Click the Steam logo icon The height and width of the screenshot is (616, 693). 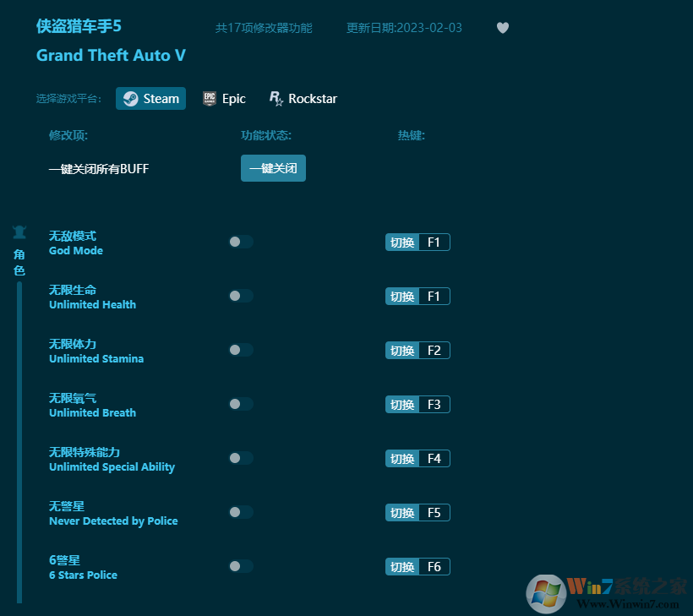coord(130,99)
